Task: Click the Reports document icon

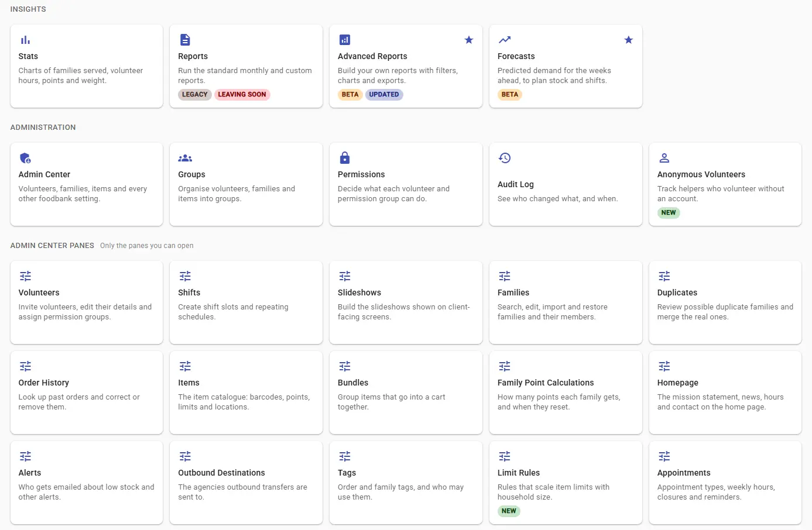Action: pyautogui.click(x=185, y=40)
